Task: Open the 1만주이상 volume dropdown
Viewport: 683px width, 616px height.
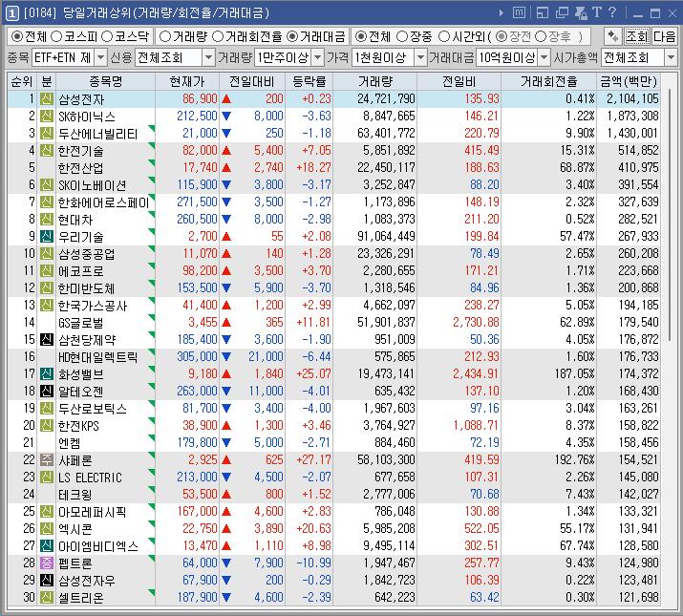Action: click(x=318, y=57)
